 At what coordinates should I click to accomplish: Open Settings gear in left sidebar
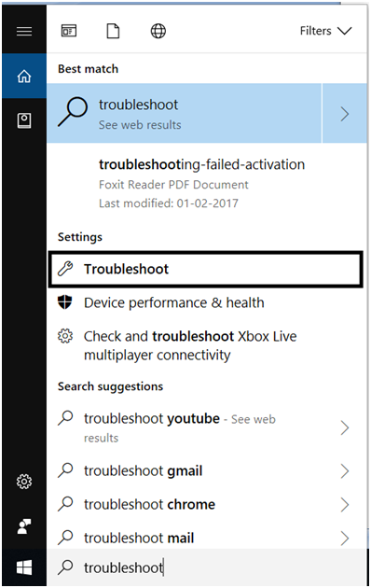(24, 481)
